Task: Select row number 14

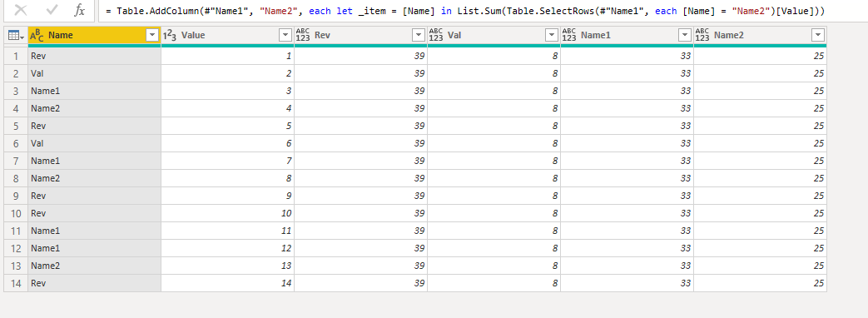Action: click(16, 283)
